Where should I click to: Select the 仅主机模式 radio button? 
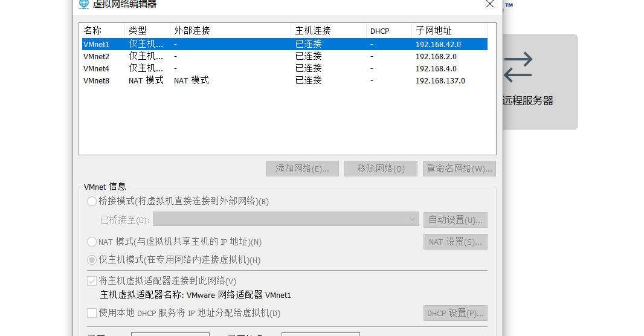coord(92,260)
